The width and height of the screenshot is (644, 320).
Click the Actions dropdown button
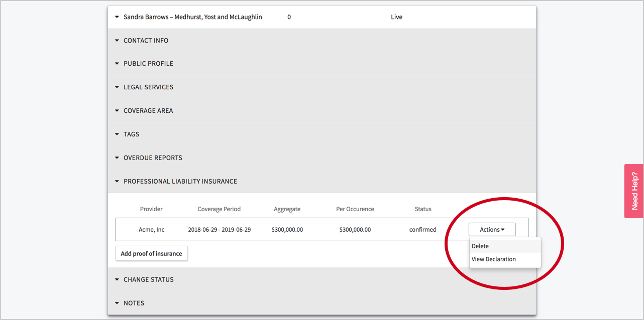492,230
